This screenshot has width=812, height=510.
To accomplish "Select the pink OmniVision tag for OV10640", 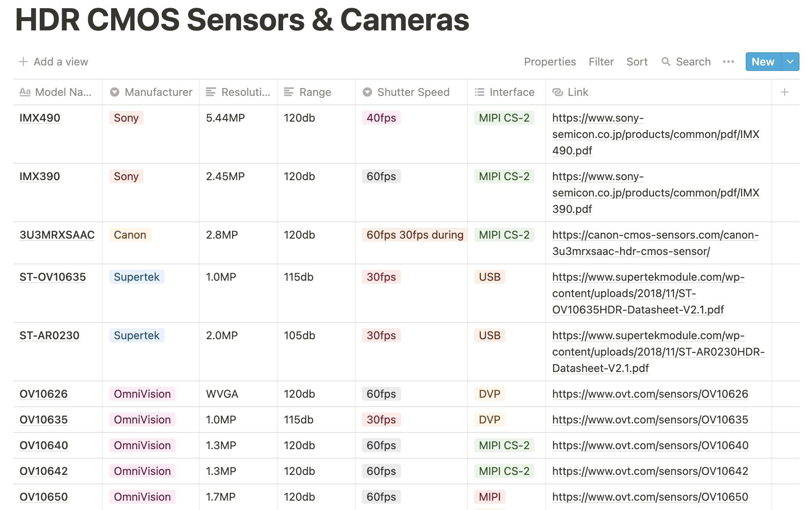I will tap(142, 445).
